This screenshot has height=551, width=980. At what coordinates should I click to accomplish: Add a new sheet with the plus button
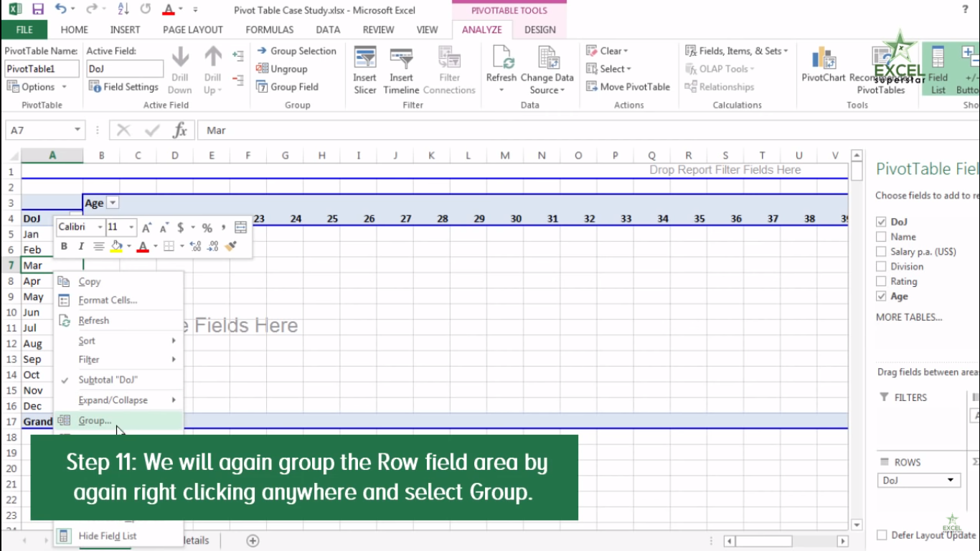pos(253,540)
